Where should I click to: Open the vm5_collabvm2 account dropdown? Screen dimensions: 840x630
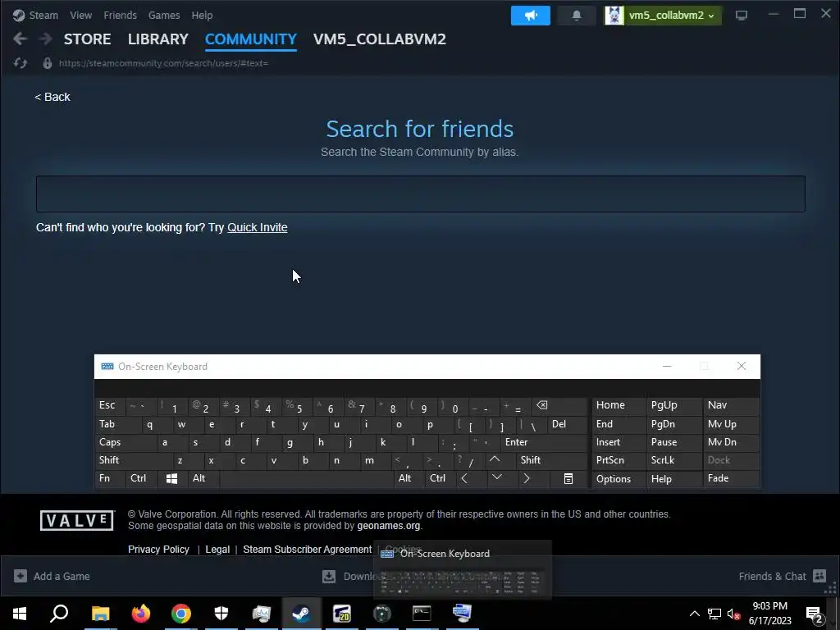(663, 16)
